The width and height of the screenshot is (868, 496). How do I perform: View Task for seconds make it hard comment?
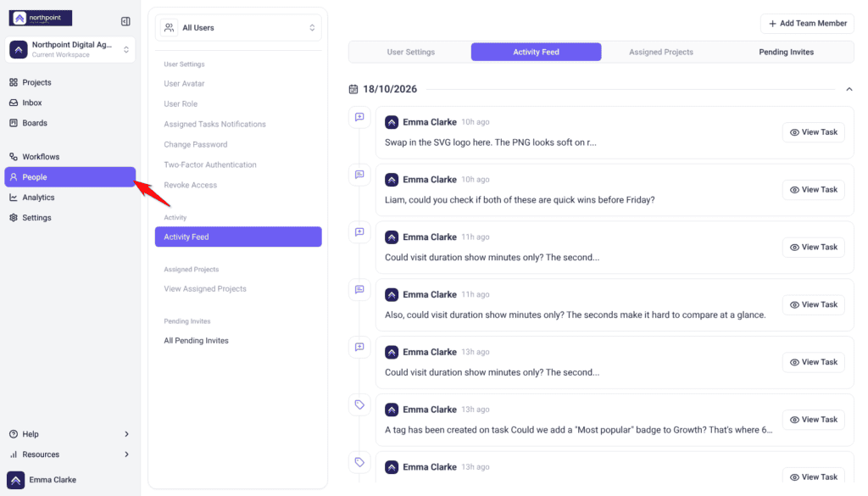tap(813, 305)
